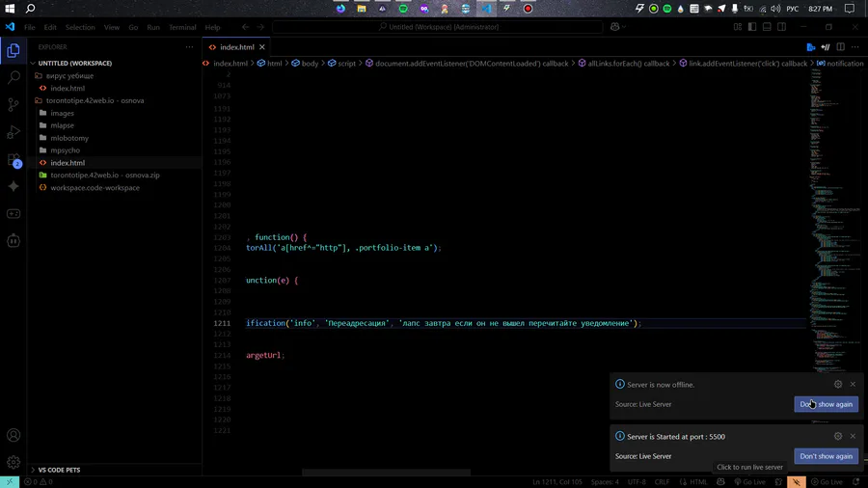Open the editor more actions menu

tap(855, 47)
